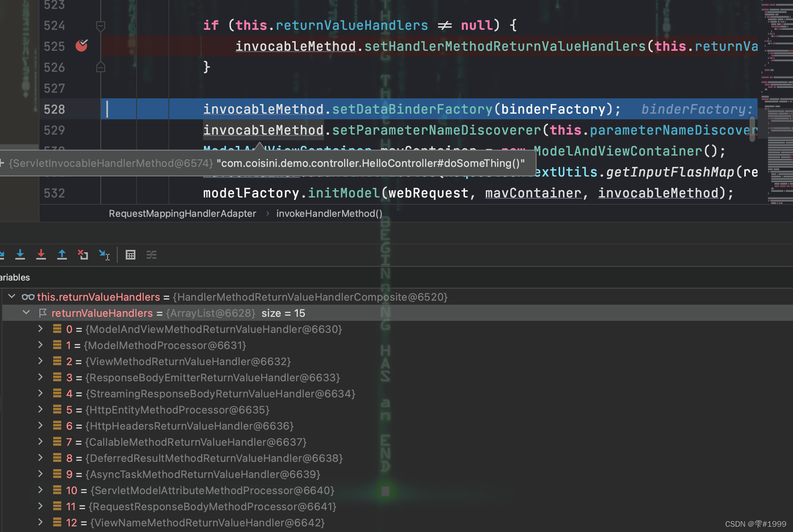The image size is (793, 532).
Task: Click the Force Step Into icon
Action: coord(41,254)
